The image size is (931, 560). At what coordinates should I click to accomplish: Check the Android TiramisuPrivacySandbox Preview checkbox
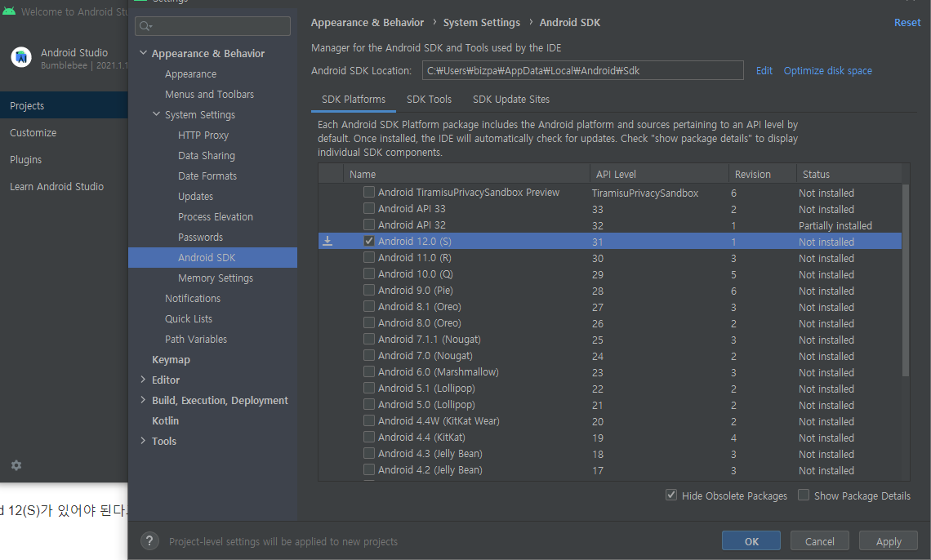tap(368, 192)
